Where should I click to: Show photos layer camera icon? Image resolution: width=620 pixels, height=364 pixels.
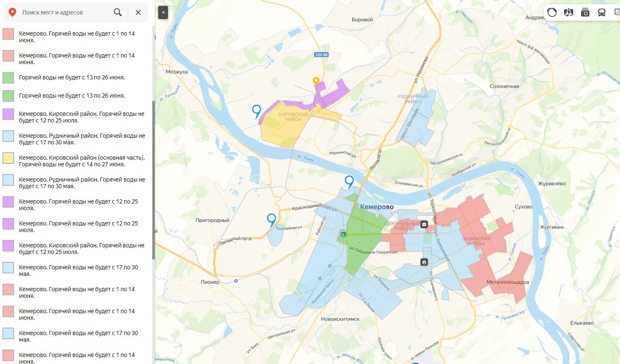[585, 12]
